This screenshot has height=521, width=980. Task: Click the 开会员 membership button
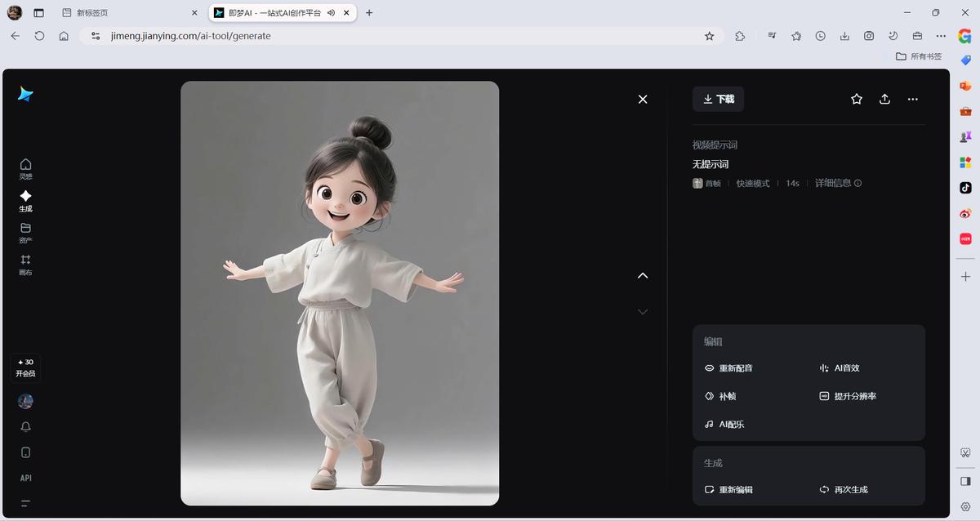click(x=25, y=368)
